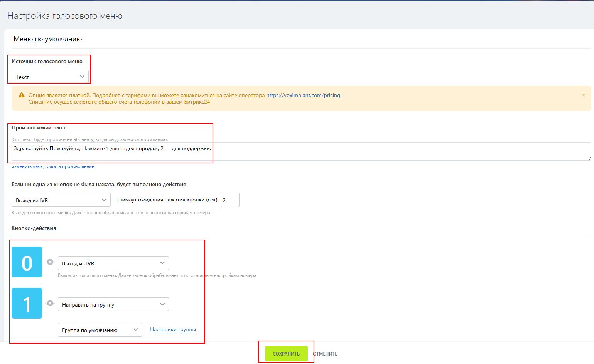The height and width of the screenshot is (364, 594).
Task: Open the change language, voice and pronunciation link
Action: point(53,166)
